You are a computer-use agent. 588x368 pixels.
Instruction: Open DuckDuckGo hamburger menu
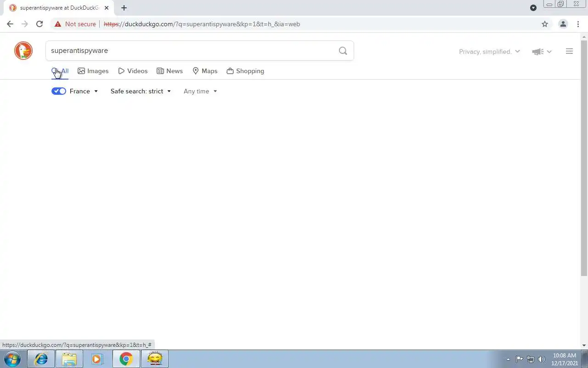pyautogui.click(x=569, y=51)
